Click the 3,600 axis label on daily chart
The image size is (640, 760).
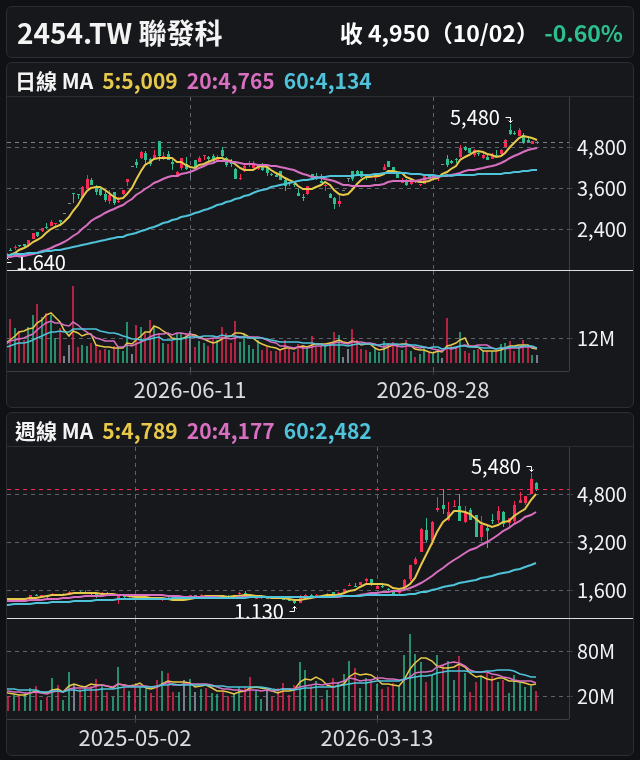click(601, 189)
